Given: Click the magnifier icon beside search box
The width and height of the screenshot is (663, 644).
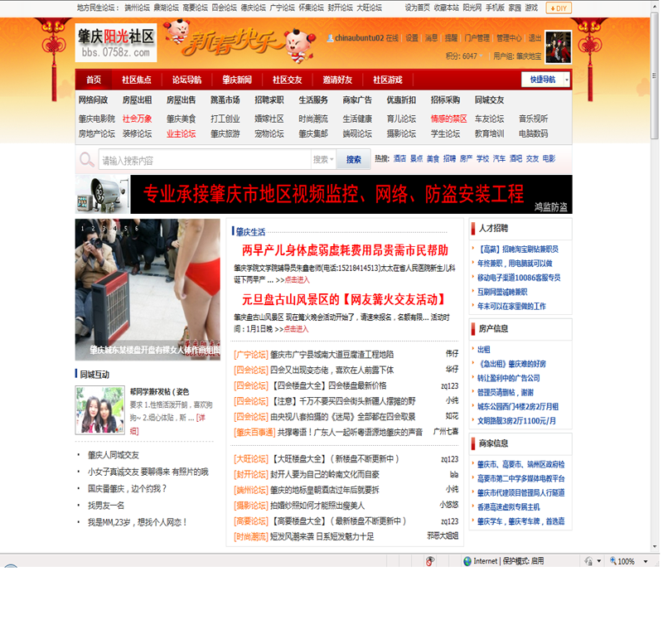Looking at the screenshot, I should (87, 160).
